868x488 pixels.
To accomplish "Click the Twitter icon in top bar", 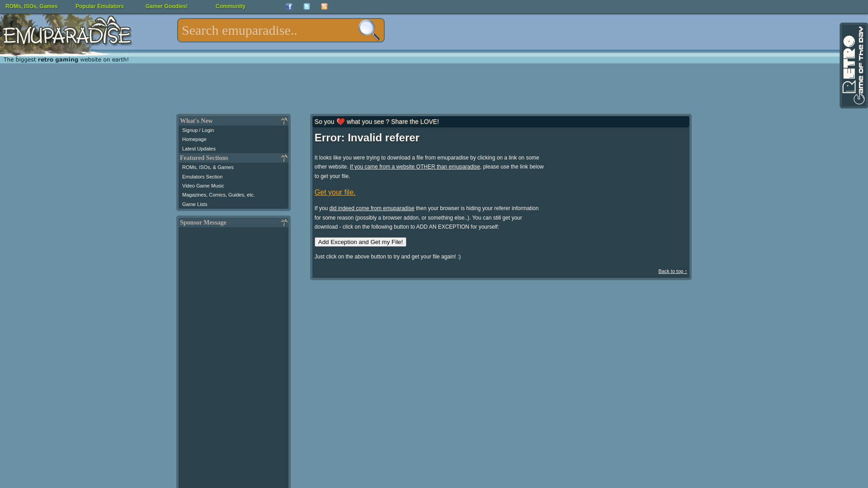I will tap(307, 6).
